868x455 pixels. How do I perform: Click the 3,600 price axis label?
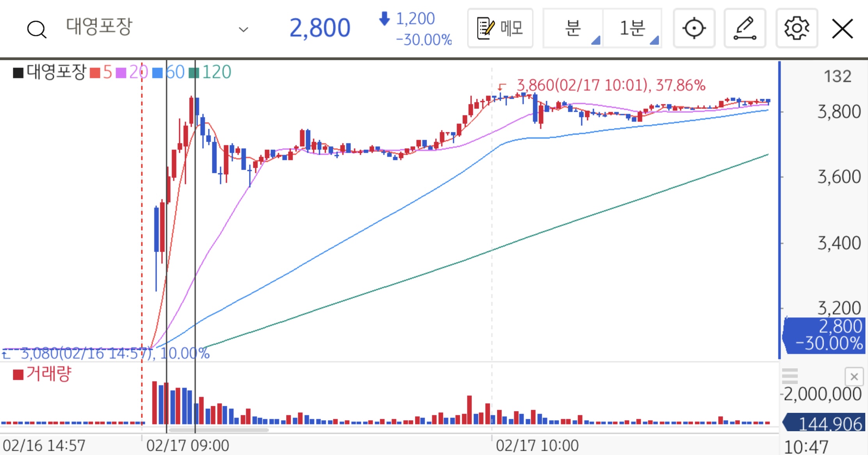pos(839,177)
